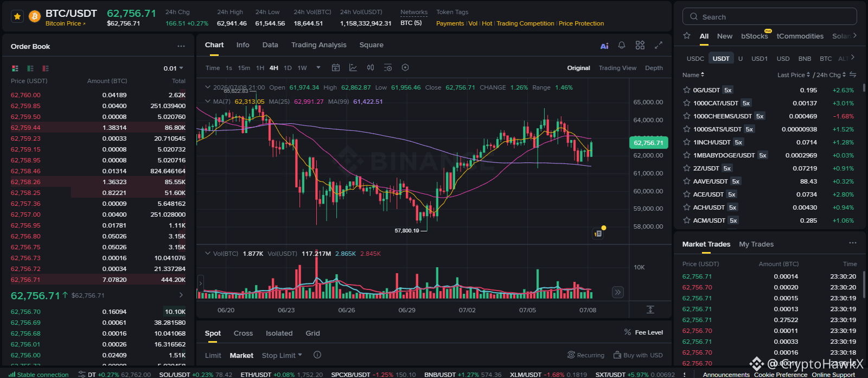Open Market Trades more options
868x378 pixels.
pyautogui.click(x=853, y=243)
